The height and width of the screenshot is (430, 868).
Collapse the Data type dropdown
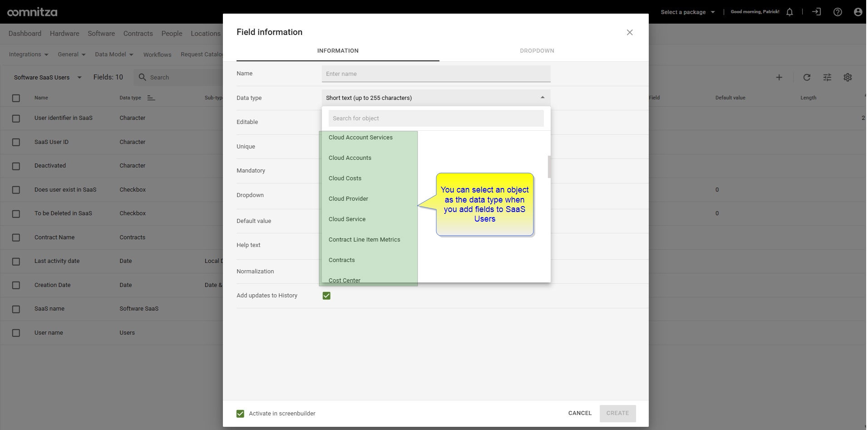[542, 98]
